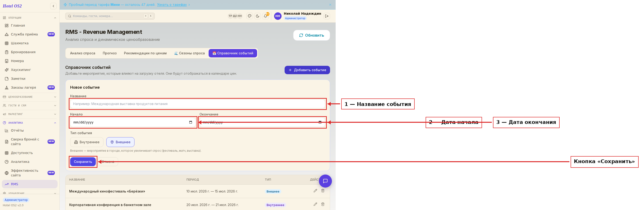This screenshot has width=644, height=210.
Task: Focus the Начало date field
Action: pyautogui.click(x=133, y=122)
